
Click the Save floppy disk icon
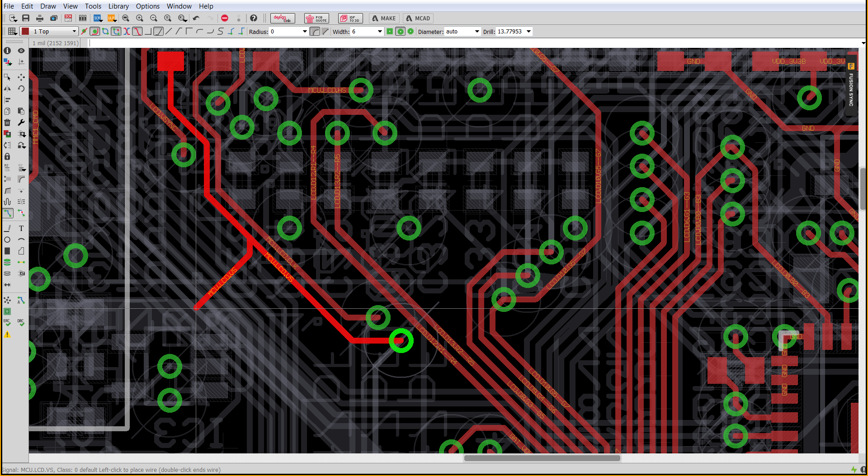(26, 18)
